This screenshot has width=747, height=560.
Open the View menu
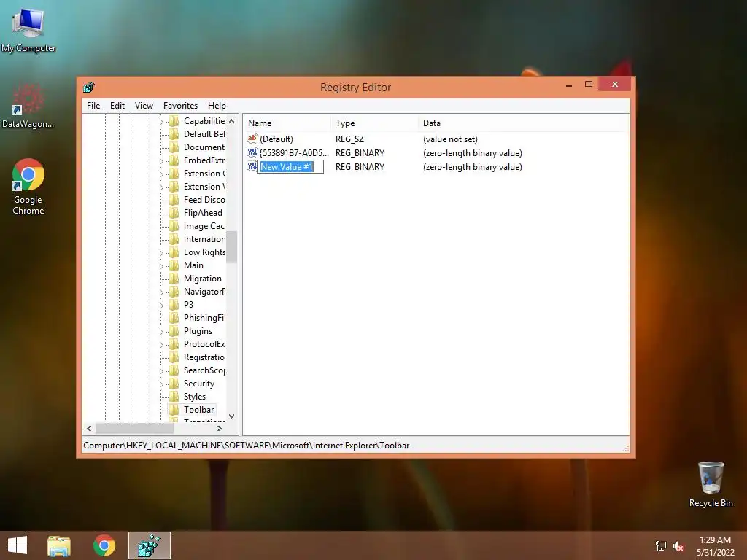144,106
